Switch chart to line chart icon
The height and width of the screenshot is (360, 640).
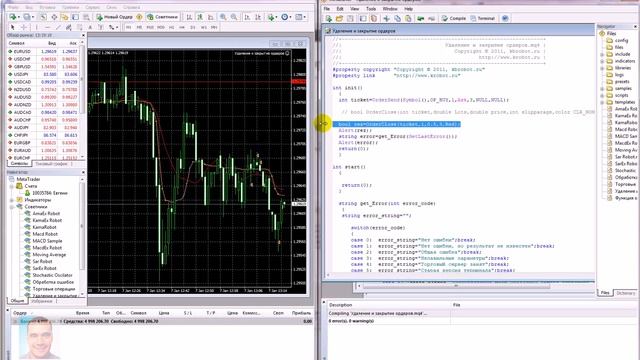tap(211, 17)
